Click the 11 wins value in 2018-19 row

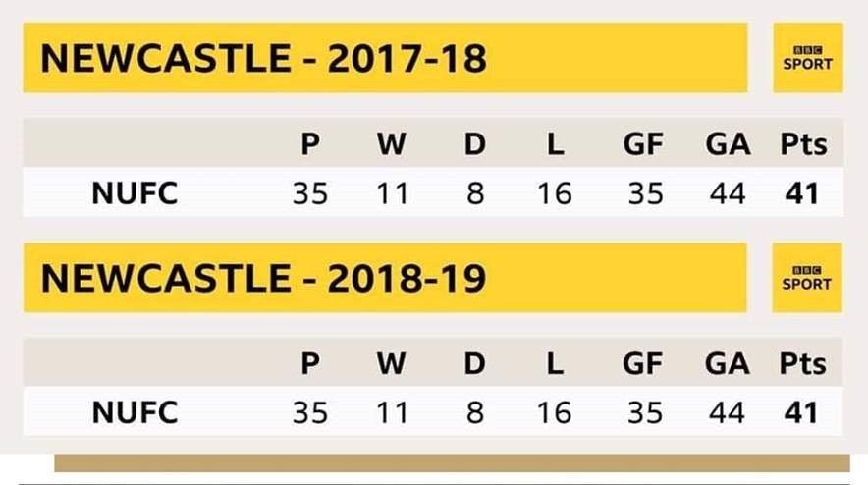[x=391, y=413]
